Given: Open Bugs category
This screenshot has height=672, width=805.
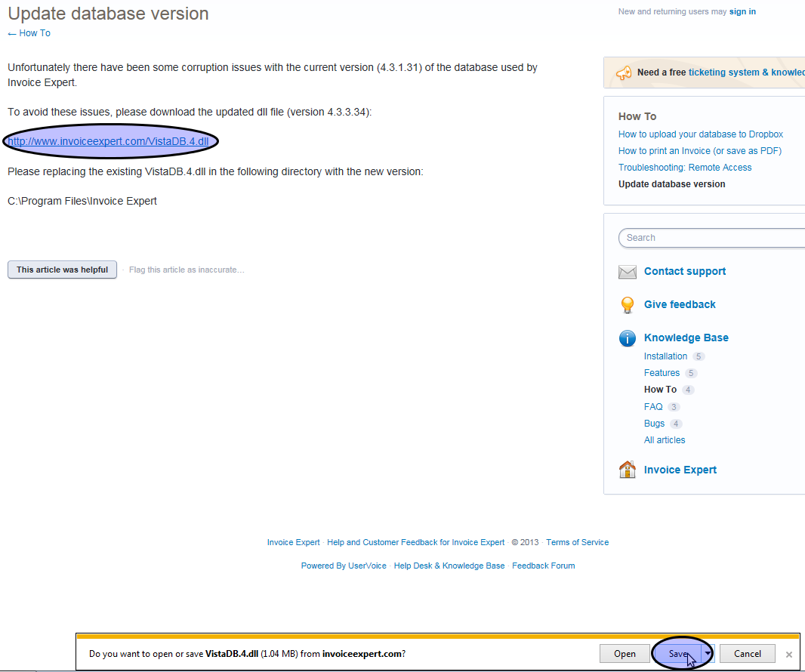Looking at the screenshot, I should coord(654,424).
